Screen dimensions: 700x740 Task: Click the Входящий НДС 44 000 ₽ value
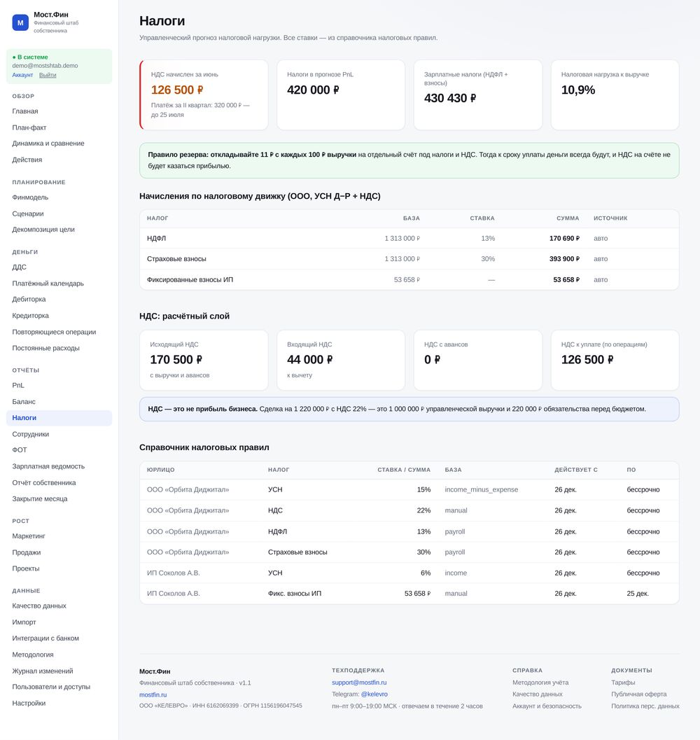tap(309, 360)
